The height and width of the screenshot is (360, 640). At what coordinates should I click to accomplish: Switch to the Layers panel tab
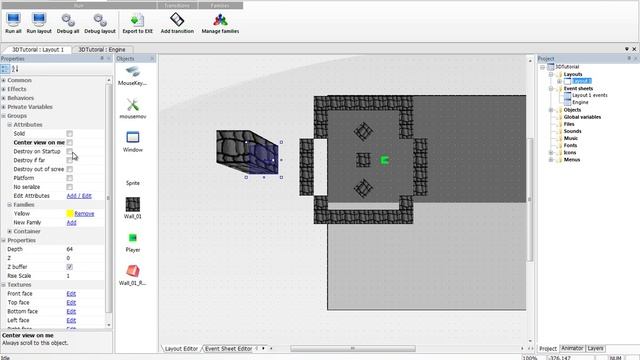pyautogui.click(x=595, y=348)
